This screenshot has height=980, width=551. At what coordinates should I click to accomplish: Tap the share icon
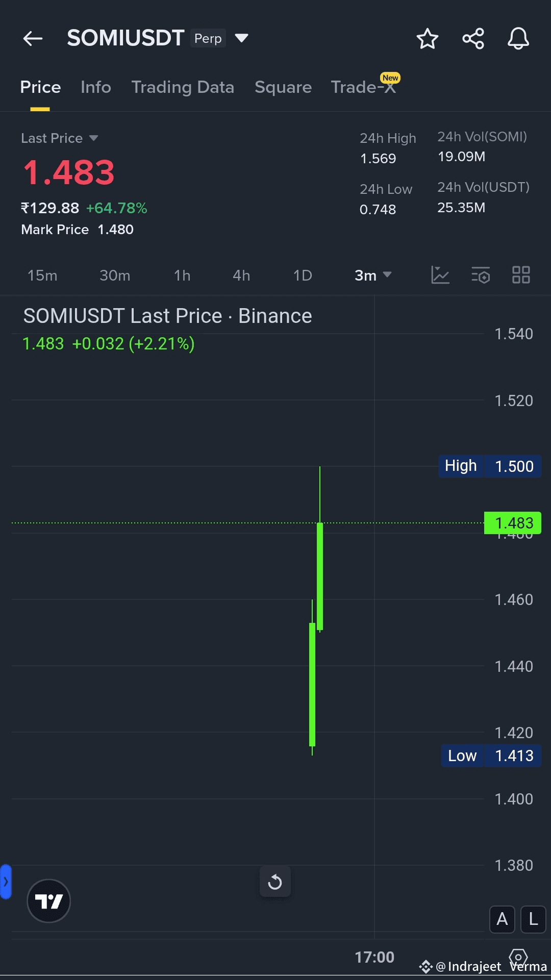[x=473, y=39]
